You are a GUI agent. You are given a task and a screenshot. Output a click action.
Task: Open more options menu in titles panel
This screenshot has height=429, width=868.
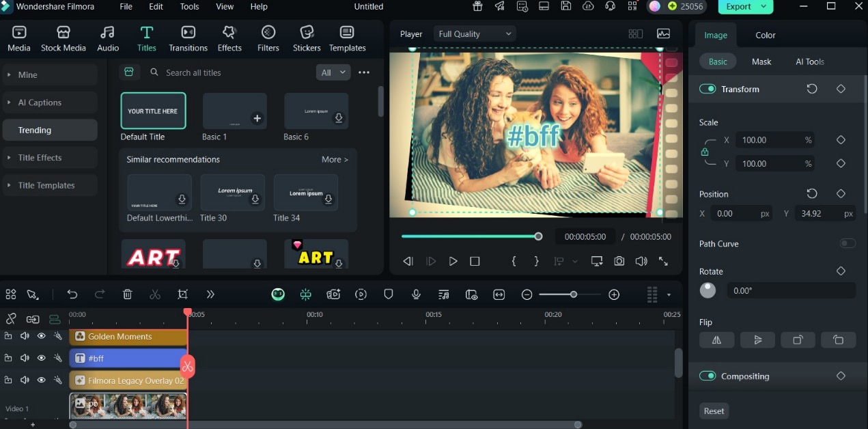(364, 72)
